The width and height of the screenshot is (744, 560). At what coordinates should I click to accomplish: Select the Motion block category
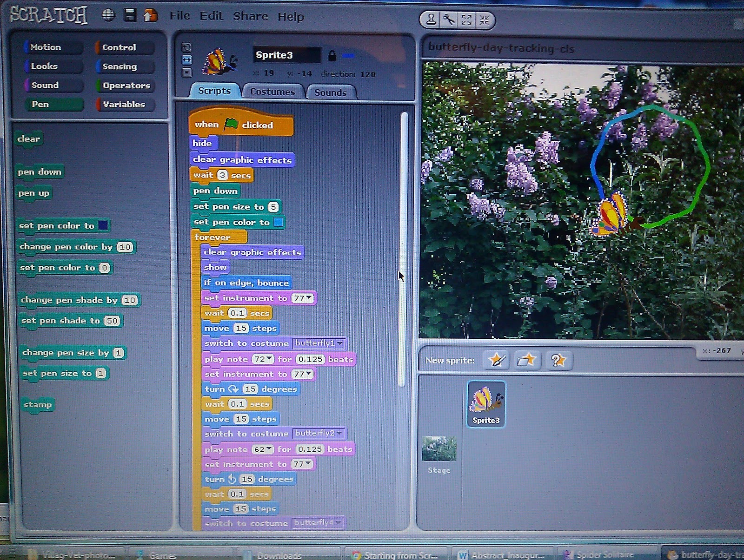(x=53, y=47)
